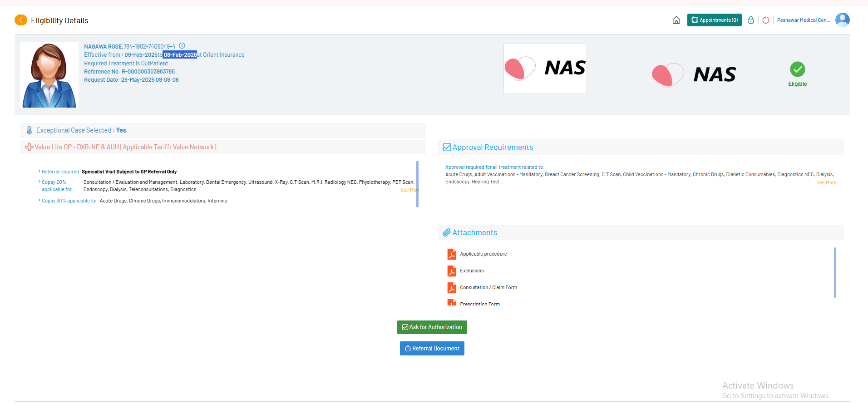The image size is (868, 404).
Task: Click the patient photo thumbnail
Action: [49, 75]
